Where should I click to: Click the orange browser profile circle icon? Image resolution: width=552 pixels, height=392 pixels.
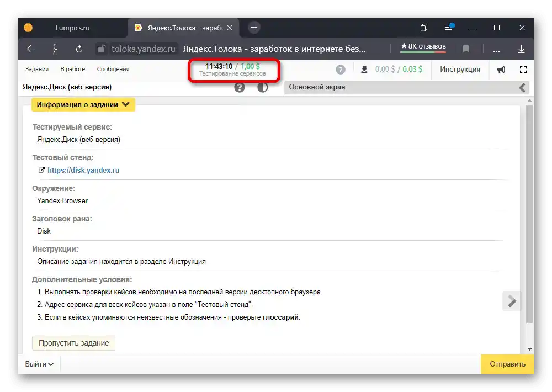[28, 28]
